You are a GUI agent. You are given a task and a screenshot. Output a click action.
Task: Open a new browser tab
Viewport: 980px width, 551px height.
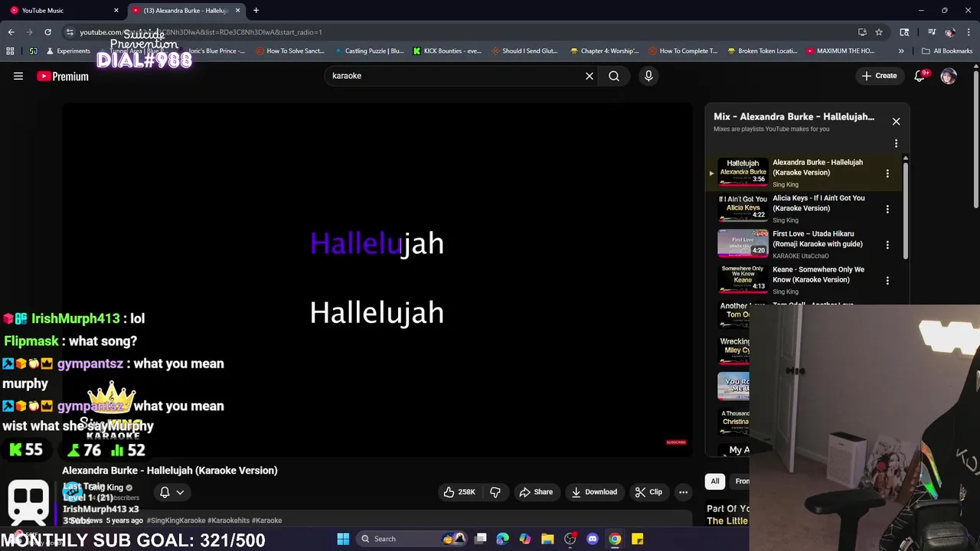tap(256, 11)
